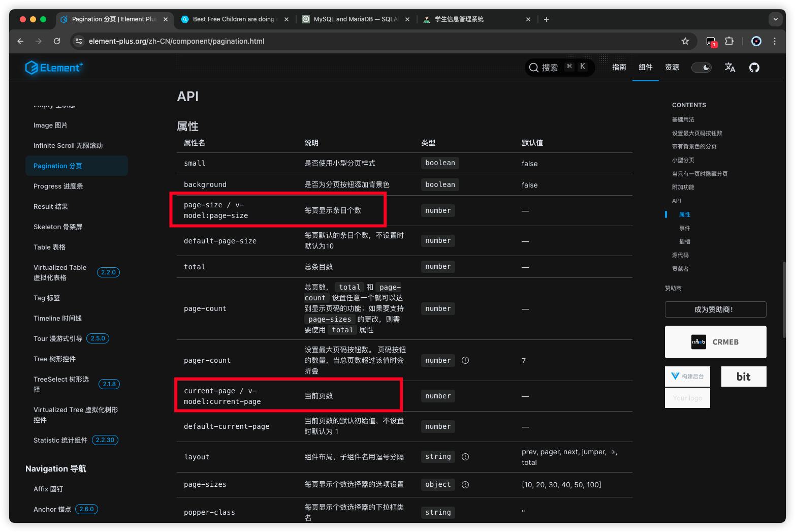Jump to 插槽 in contents
This screenshot has height=532, width=795.
tap(685, 241)
